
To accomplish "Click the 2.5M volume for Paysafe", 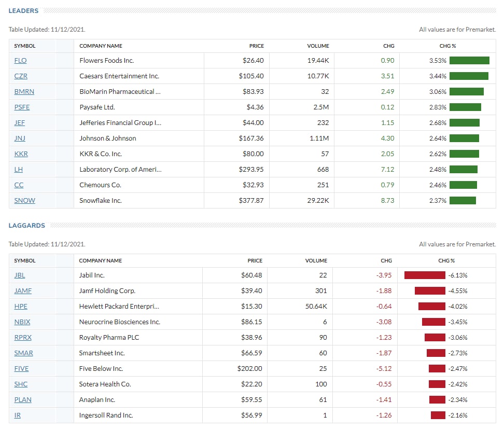I will pos(321,107).
